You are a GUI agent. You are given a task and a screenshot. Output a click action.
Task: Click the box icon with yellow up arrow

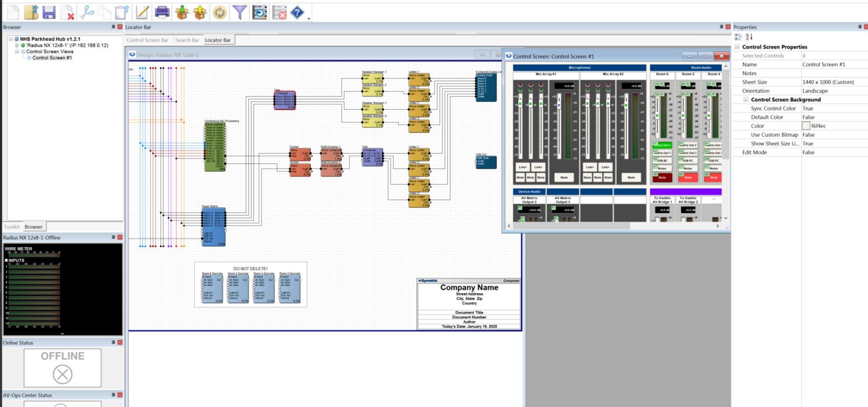(200, 12)
